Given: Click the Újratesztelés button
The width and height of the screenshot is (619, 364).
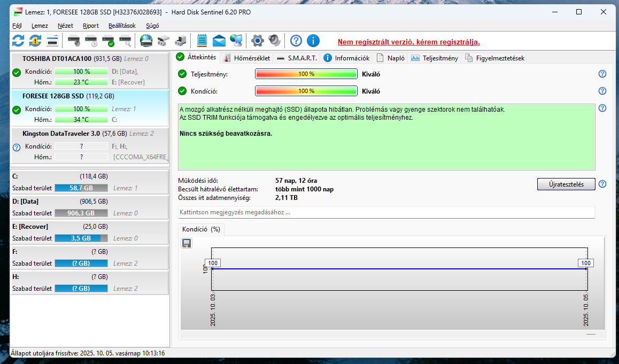Looking at the screenshot, I should 566,184.
